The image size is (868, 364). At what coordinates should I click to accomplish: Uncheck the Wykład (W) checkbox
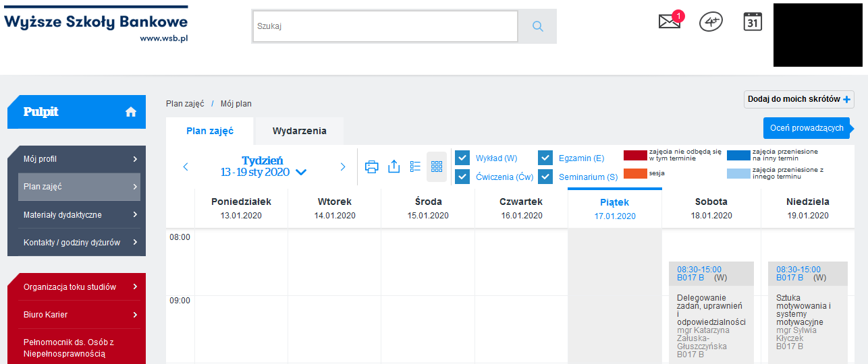462,158
